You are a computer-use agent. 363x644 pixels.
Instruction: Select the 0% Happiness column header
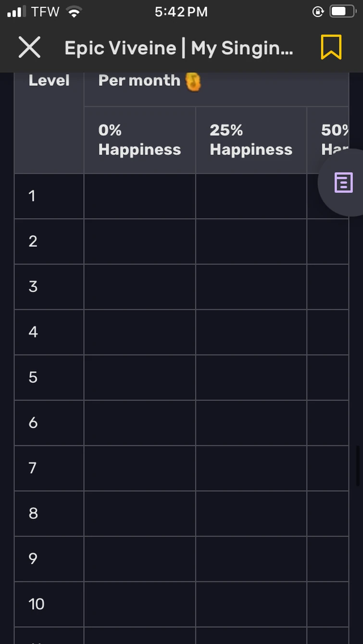(x=139, y=139)
